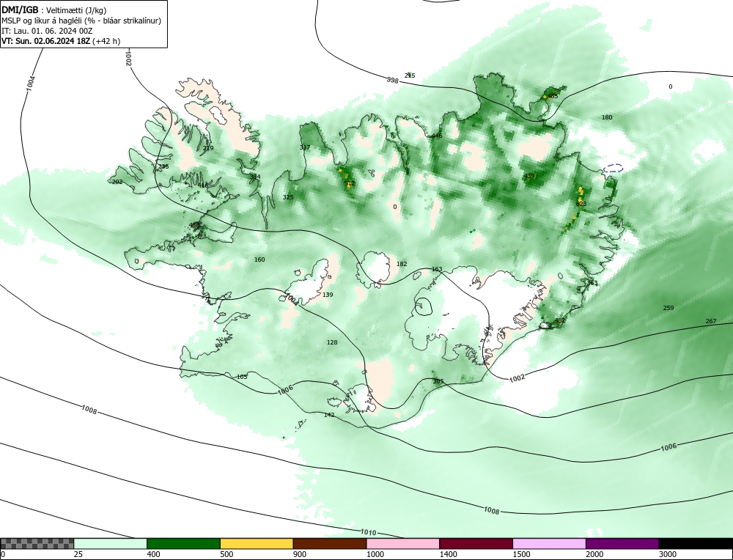This screenshot has height=560, width=733.
Task: Click the CAPE value 160
Action: (x=259, y=259)
